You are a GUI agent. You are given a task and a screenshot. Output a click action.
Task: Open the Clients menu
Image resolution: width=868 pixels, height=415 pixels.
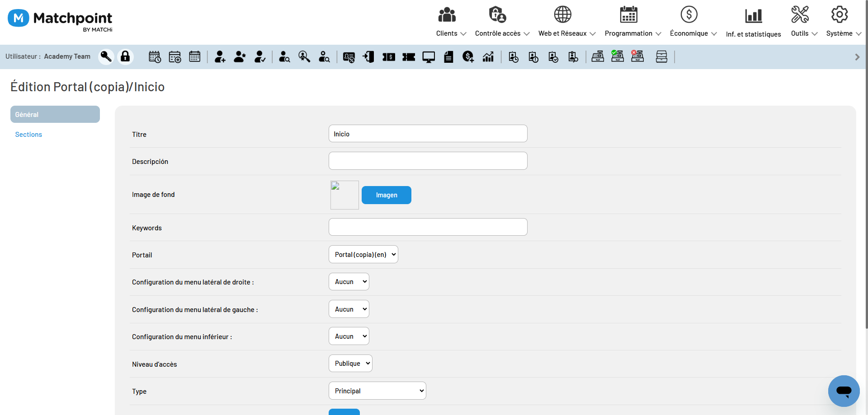point(451,22)
